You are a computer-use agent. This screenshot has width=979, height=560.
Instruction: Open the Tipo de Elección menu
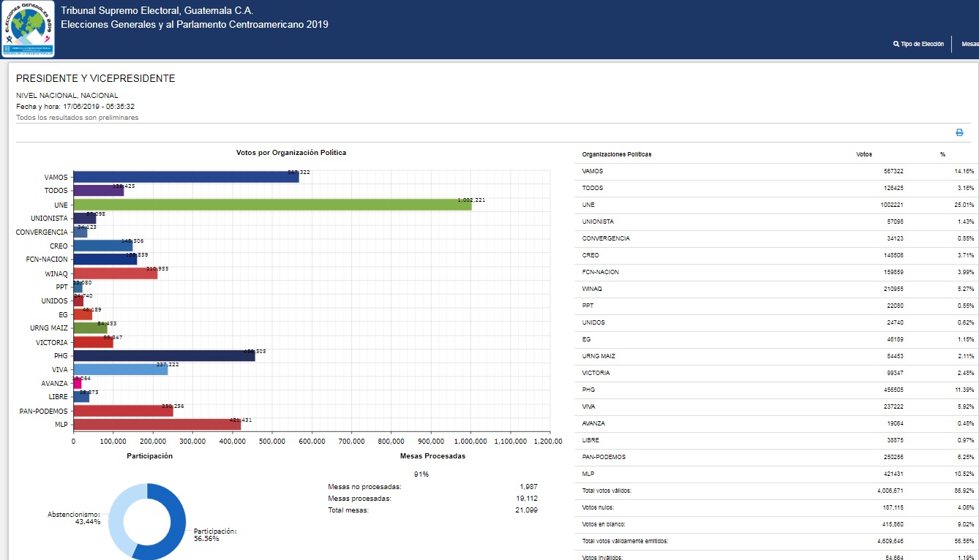point(921,44)
